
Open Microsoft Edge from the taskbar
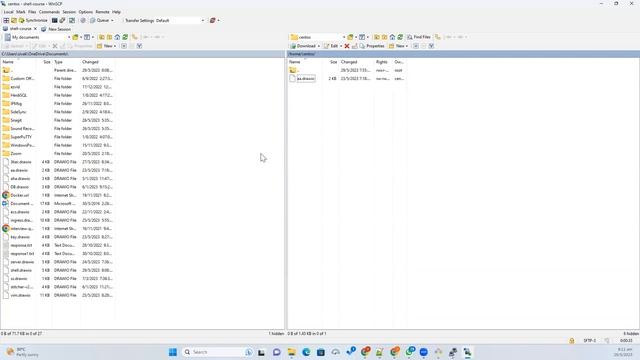pyautogui.click(x=306, y=352)
